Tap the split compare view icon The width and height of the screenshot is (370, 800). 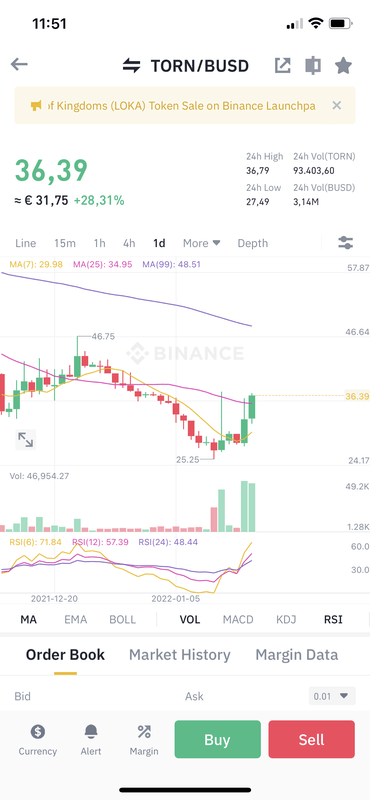(313, 65)
